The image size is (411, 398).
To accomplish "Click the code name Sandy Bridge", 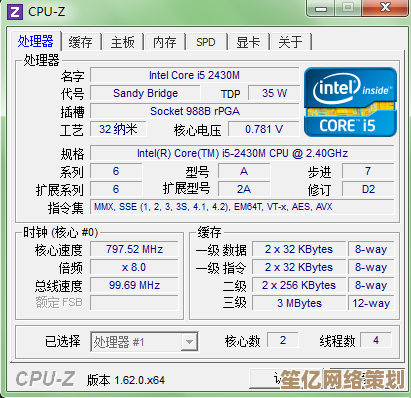I will point(145,93).
